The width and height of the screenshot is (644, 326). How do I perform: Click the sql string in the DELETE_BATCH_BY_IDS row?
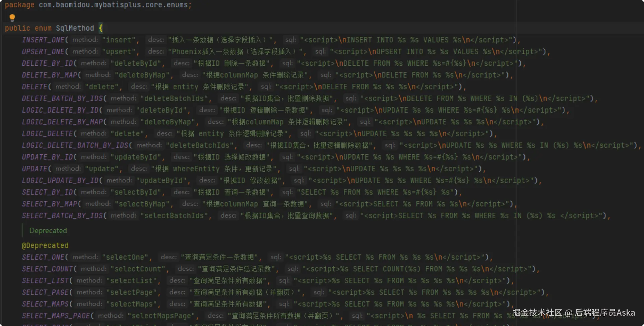475,99
